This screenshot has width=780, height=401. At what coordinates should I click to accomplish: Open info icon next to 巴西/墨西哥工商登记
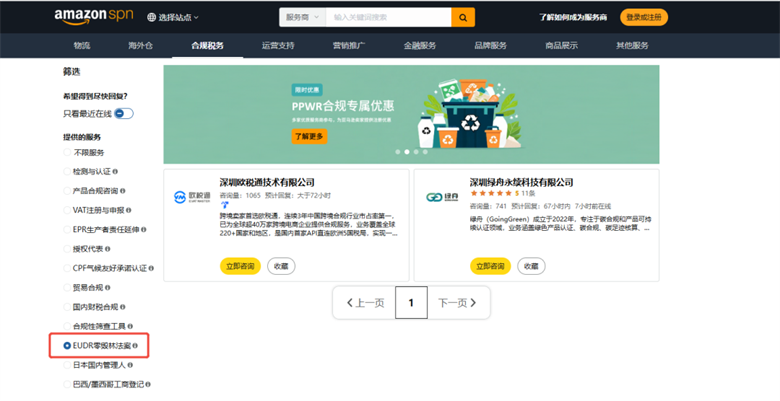click(x=148, y=385)
